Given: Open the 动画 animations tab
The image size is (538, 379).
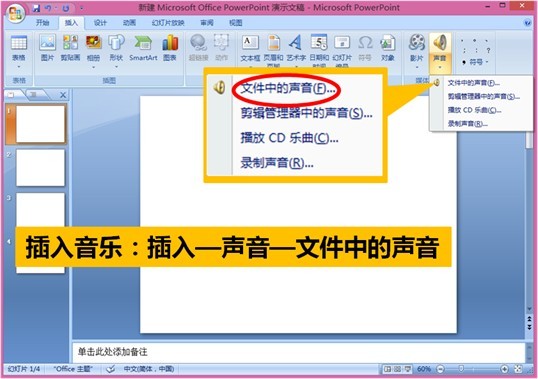Looking at the screenshot, I should [129, 23].
